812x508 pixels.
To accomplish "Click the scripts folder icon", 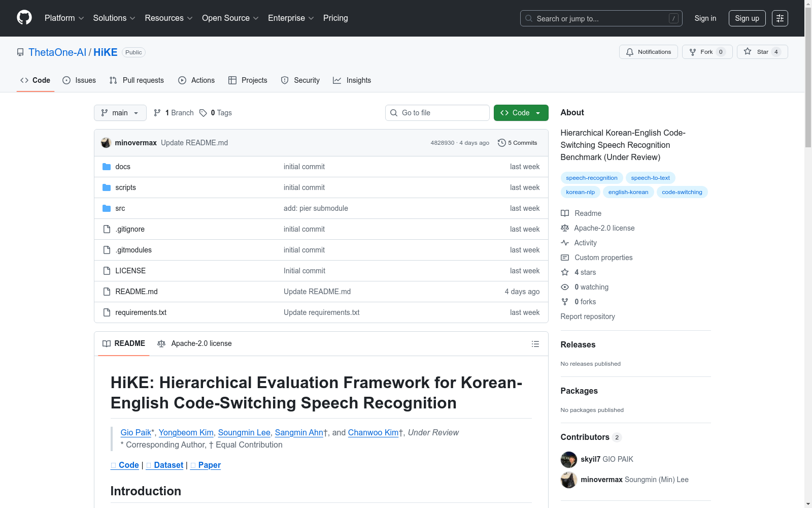I will pyautogui.click(x=107, y=187).
